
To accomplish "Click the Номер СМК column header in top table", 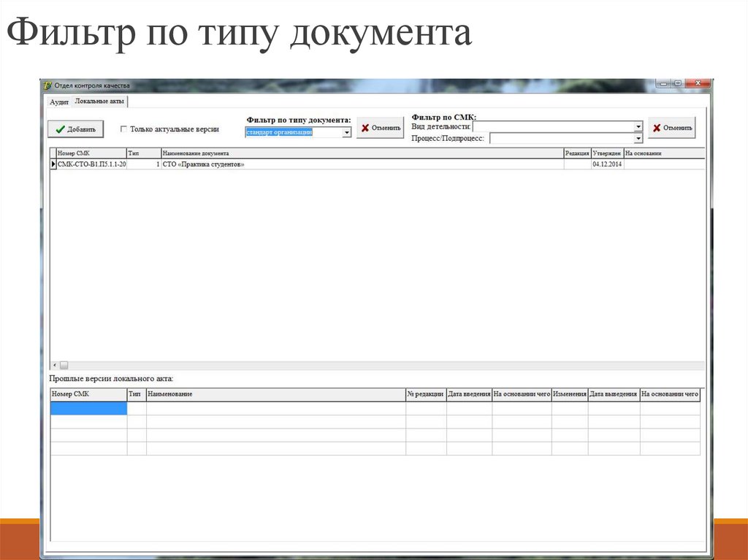I will pyautogui.click(x=91, y=153).
